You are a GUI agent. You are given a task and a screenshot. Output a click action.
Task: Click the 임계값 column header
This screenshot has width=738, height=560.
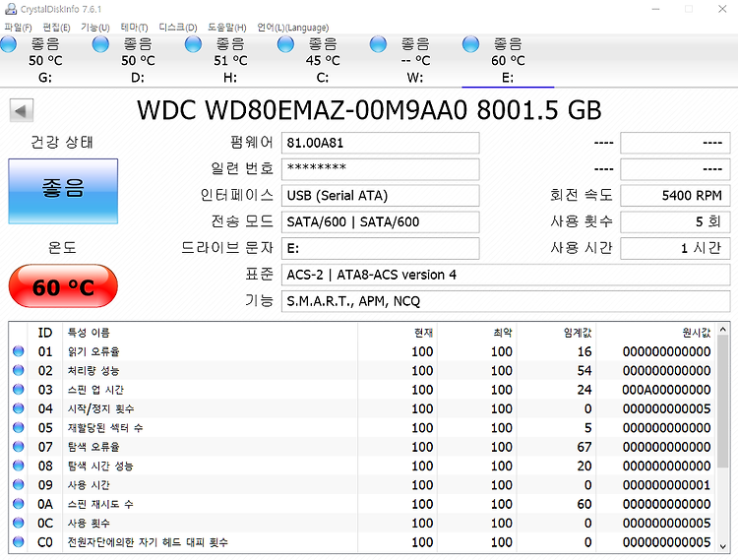point(556,333)
